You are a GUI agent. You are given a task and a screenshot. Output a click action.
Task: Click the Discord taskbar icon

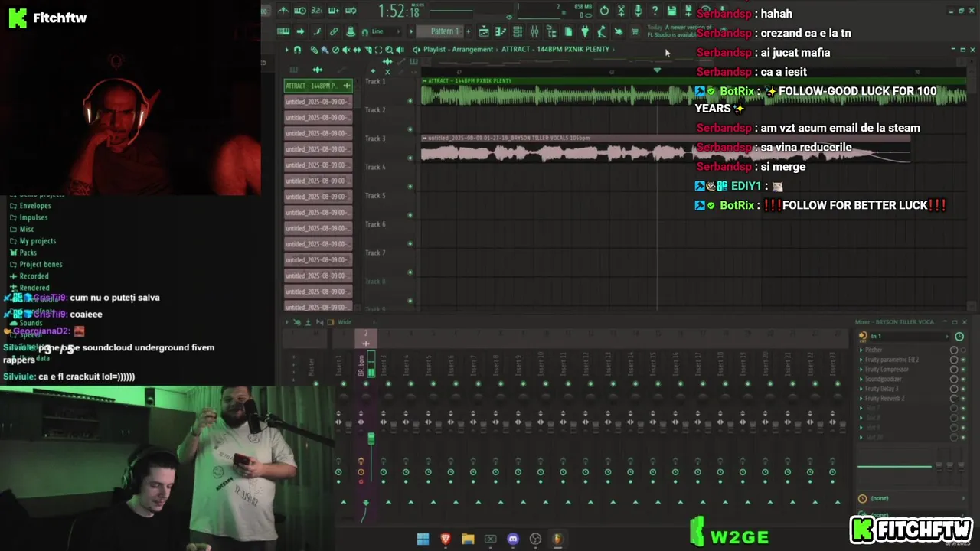(513, 539)
